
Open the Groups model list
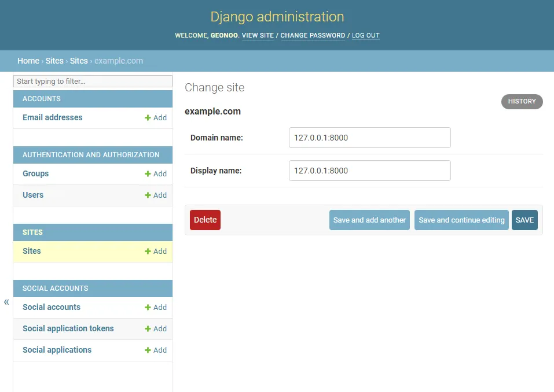click(x=36, y=173)
